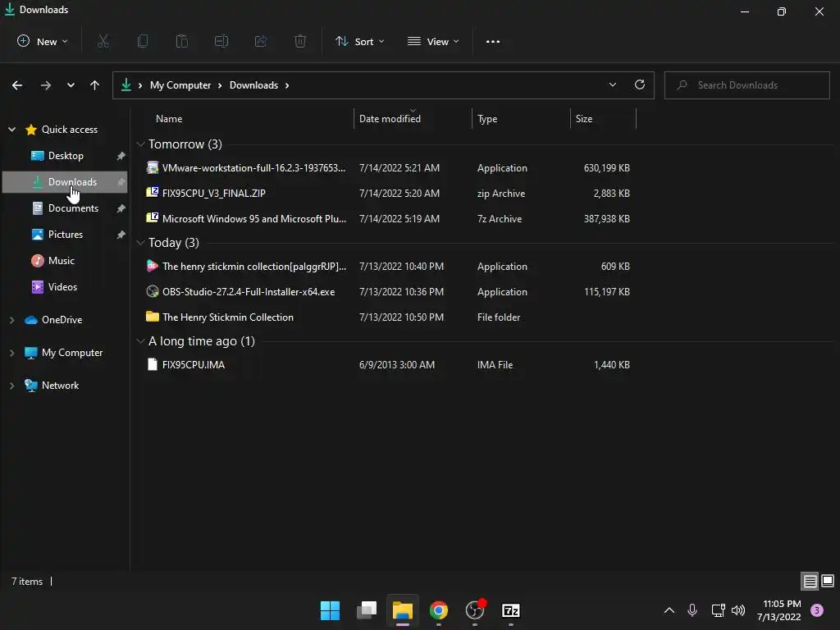Click the Cut scissors icon in toolbar
The height and width of the screenshot is (630, 840).
click(103, 41)
